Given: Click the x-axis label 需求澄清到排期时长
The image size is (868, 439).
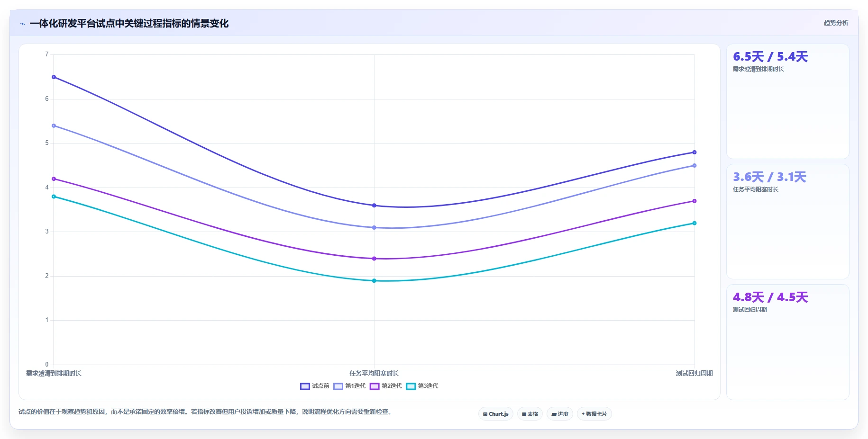Looking at the screenshot, I should point(54,373).
